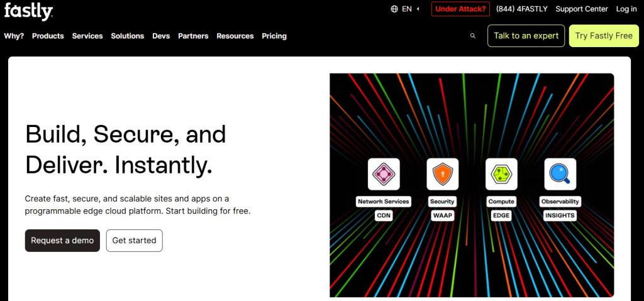Click the EN language text
Screen dimensions: 644x301
tap(407, 9)
